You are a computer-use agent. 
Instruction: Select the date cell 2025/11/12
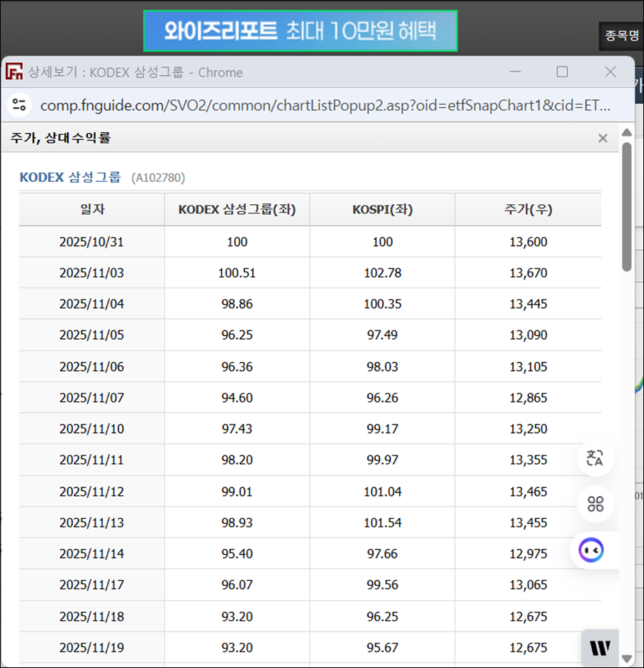click(91, 491)
